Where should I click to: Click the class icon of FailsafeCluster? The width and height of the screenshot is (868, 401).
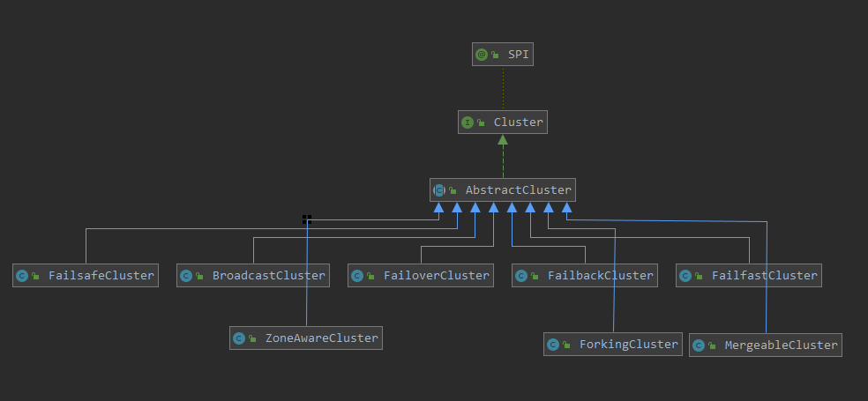(22, 276)
